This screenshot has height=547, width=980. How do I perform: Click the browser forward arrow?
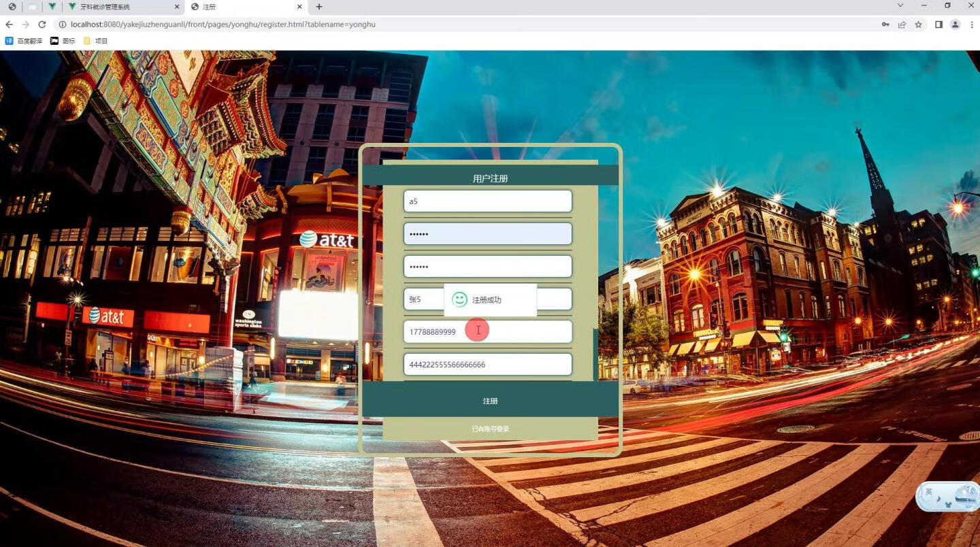click(25, 24)
